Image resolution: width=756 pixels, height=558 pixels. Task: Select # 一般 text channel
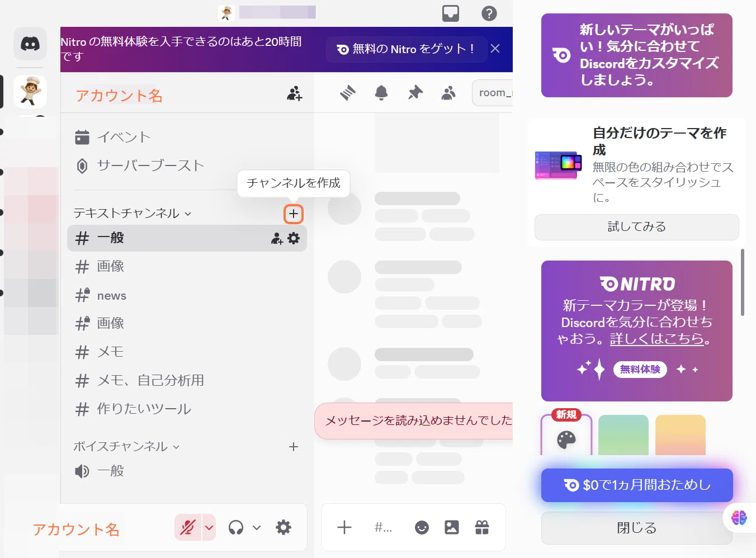(187, 238)
